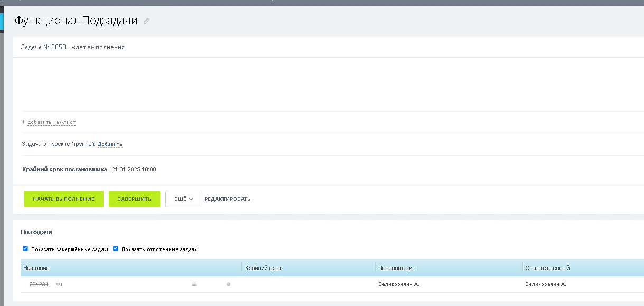Open the subtask row hamburger menu

194,284
